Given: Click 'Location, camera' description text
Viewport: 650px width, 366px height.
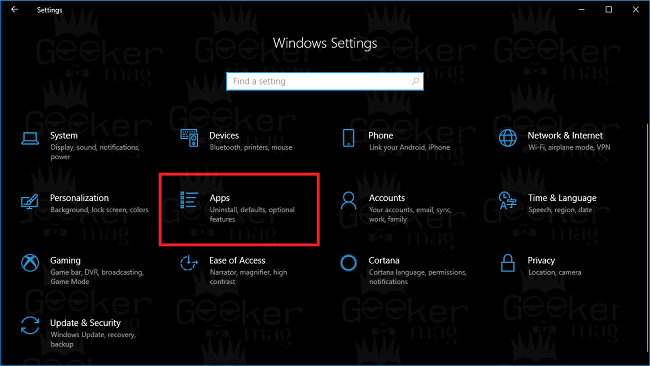Looking at the screenshot, I should pos(554,272).
